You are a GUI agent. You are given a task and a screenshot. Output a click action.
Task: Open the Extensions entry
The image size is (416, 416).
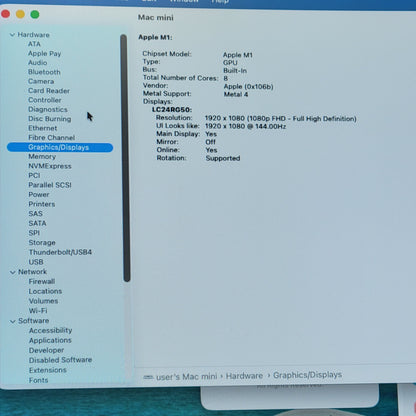point(48,370)
